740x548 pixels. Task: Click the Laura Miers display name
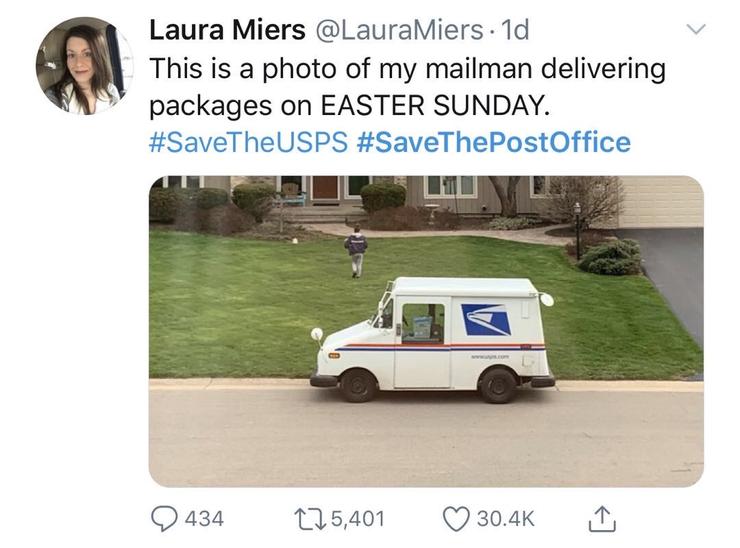click(226, 30)
